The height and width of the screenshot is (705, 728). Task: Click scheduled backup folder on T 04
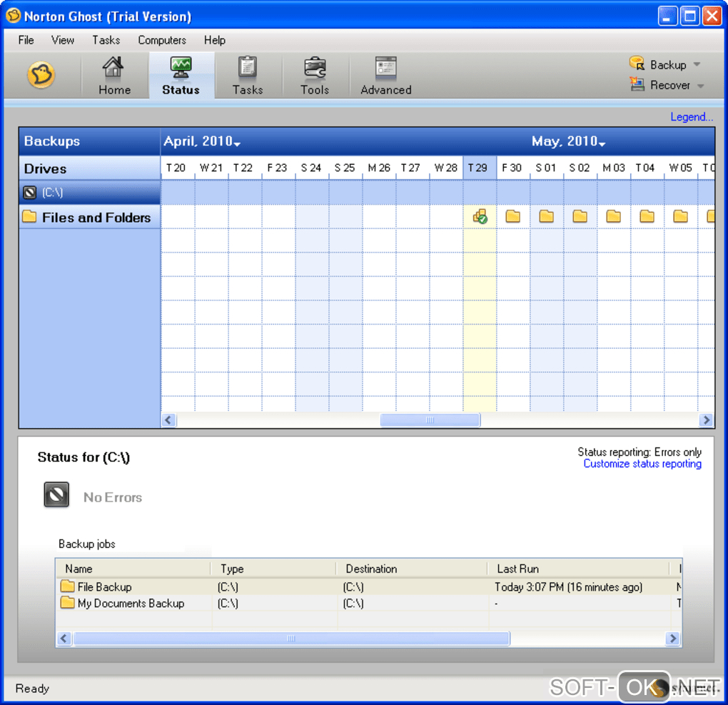(x=647, y=216)
